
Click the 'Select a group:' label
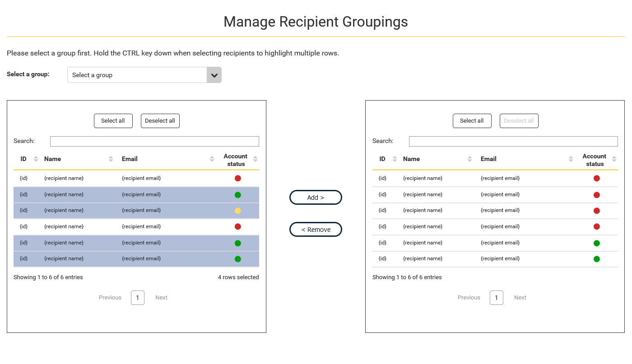click(x=28, y=74)
